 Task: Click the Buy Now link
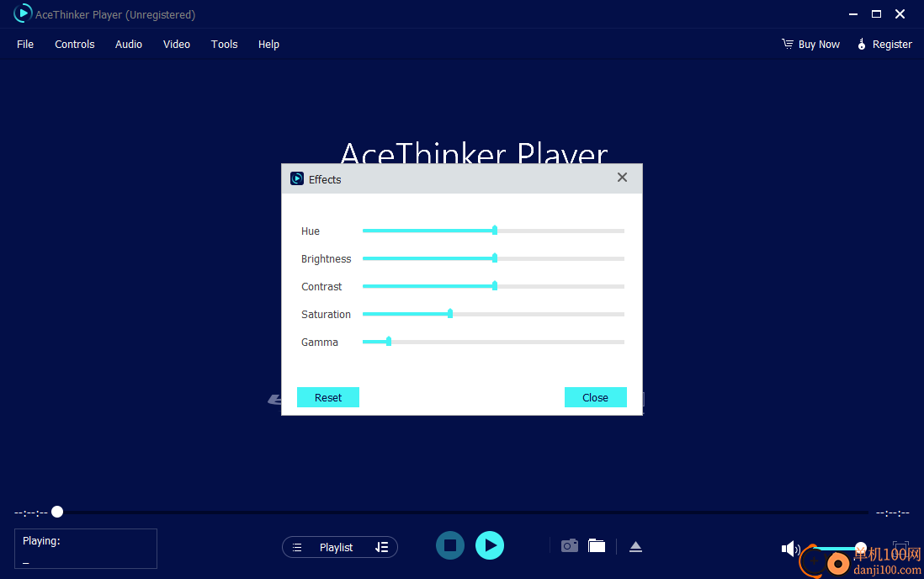tap(811, 45)
